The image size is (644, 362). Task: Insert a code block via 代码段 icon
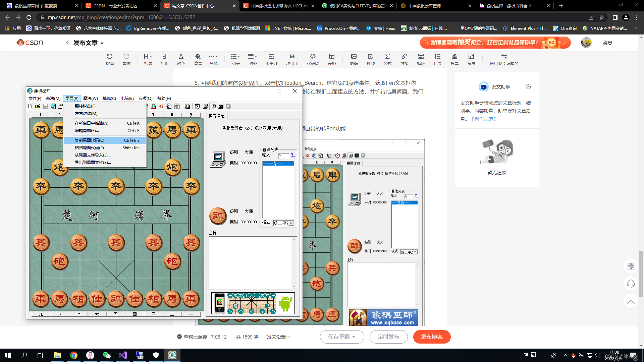[x=313, y=59]
